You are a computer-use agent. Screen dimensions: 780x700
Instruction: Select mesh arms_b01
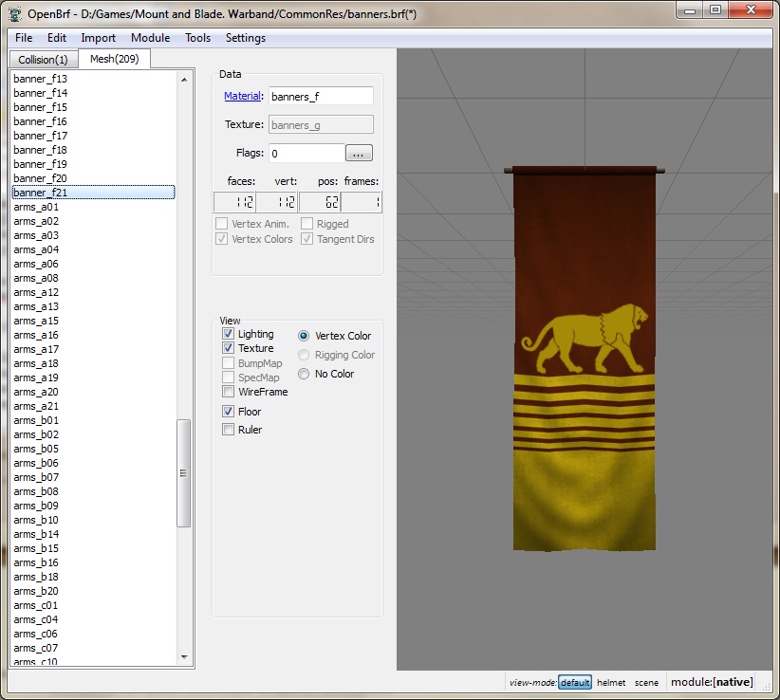(x=94, y=420)
